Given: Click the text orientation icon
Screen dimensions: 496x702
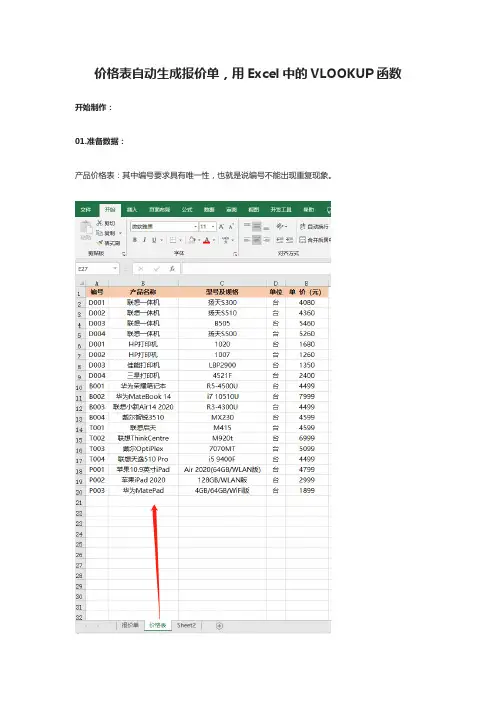Looking at the screenshot, I should (280, 226).
